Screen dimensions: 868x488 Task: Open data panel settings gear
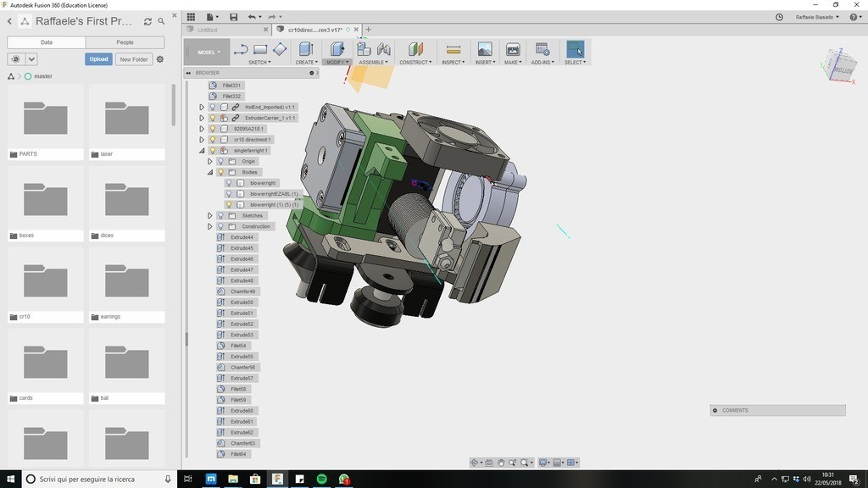tap(160, 59)
